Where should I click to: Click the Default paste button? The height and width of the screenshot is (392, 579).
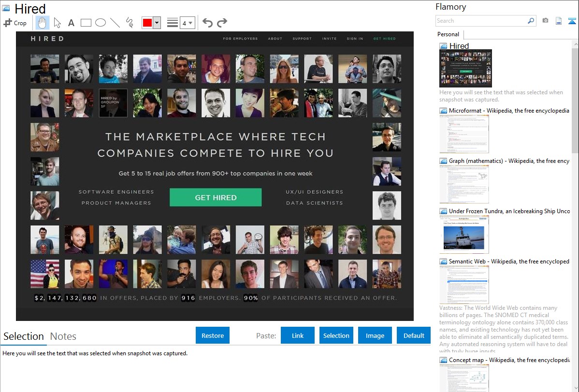tap(414, 335)
